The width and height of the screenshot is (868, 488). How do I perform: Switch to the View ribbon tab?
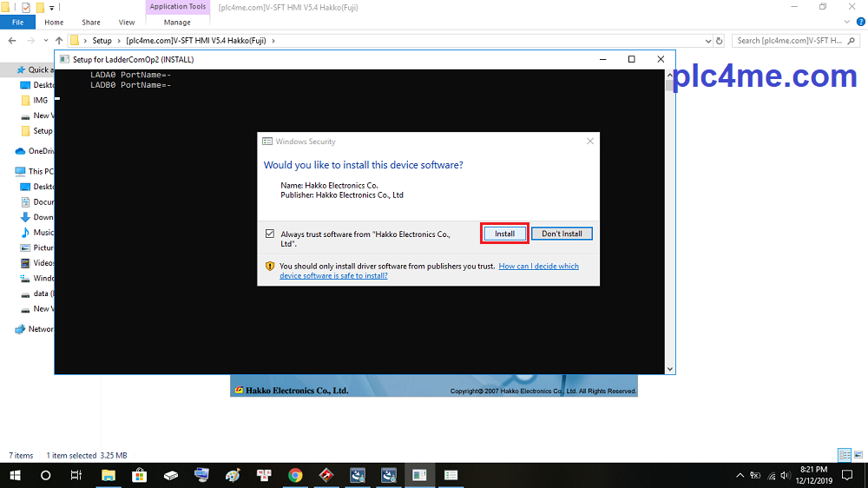click(x=127, y=23)
